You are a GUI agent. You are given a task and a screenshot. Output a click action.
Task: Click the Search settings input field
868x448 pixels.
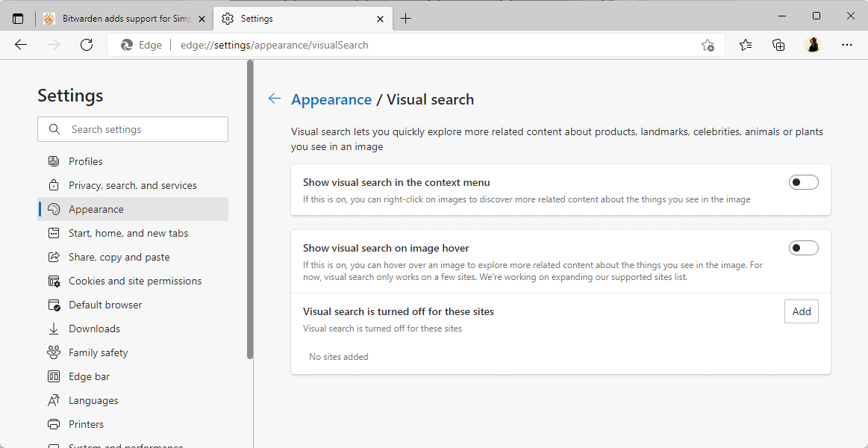133,128
